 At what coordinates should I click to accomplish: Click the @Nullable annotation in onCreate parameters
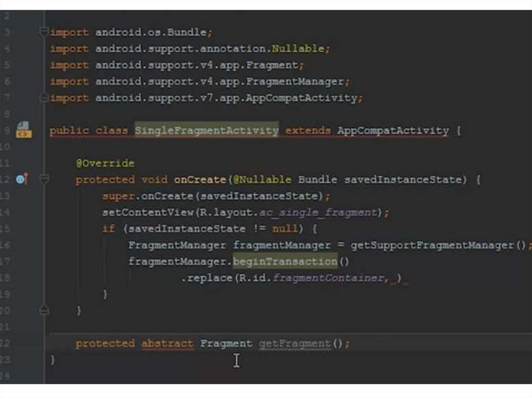tap(262, 180)
